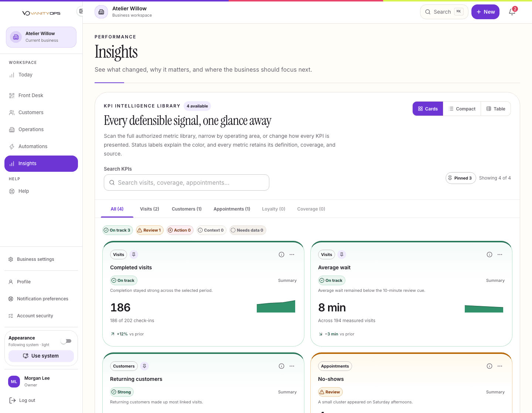Open the notifications bell
Viewport: 532px width, 413px height.
click(512, 12)
